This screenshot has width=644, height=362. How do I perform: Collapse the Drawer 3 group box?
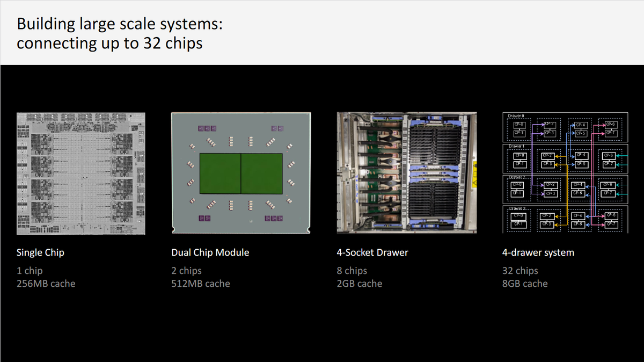(x=518, y=207)
